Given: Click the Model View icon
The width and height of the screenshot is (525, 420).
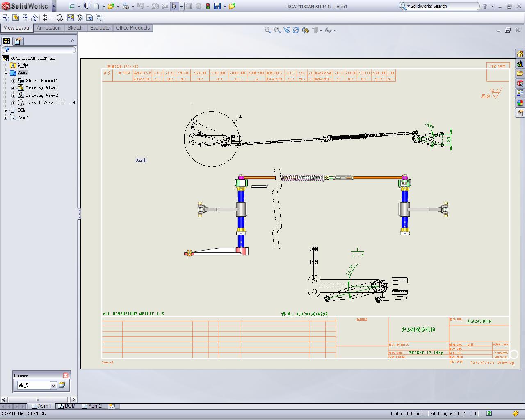Looking at the screenshot, I should [16, 18].
